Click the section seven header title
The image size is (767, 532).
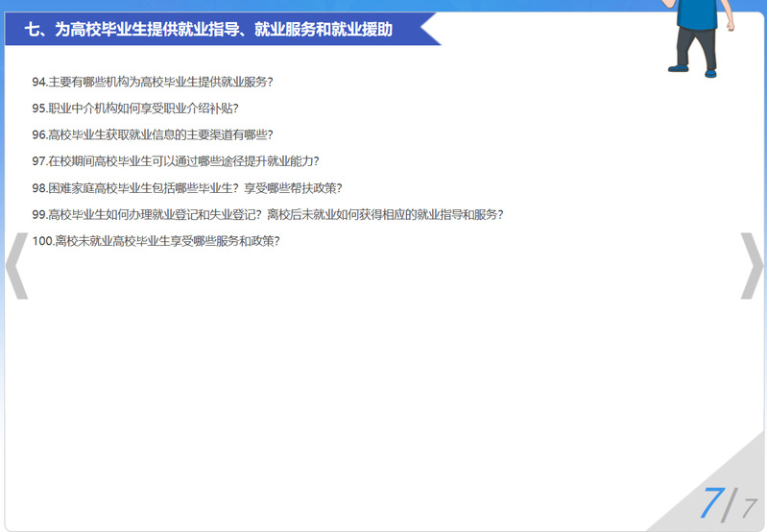point(208,30)
